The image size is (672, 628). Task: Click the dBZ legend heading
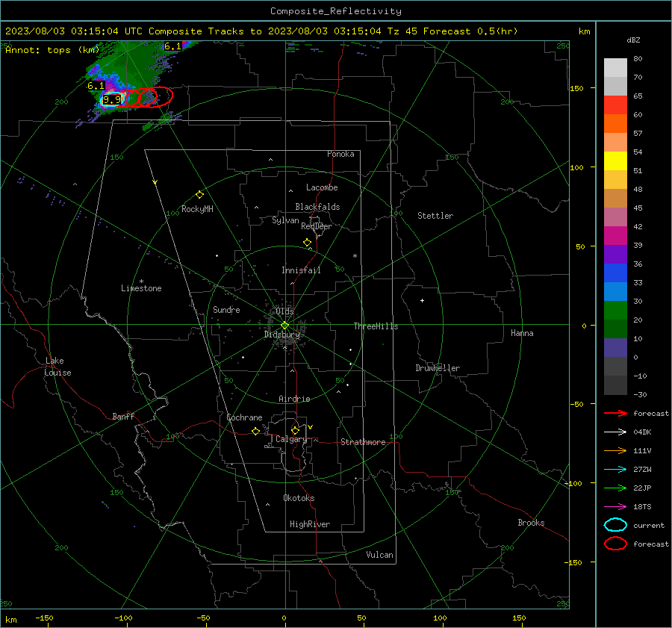(633, 40)
